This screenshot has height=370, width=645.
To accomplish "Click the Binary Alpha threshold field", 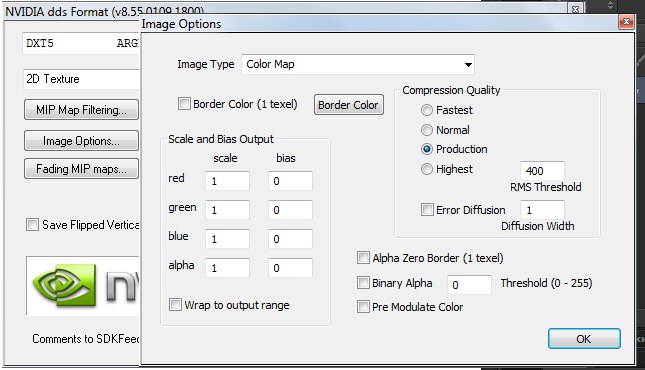I will [469, 285].
